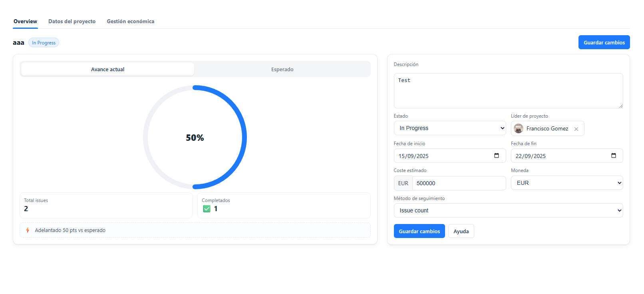Remove Francisco Gomez as project leader
This screenshot has width=644, height=294.
(576, 129)
